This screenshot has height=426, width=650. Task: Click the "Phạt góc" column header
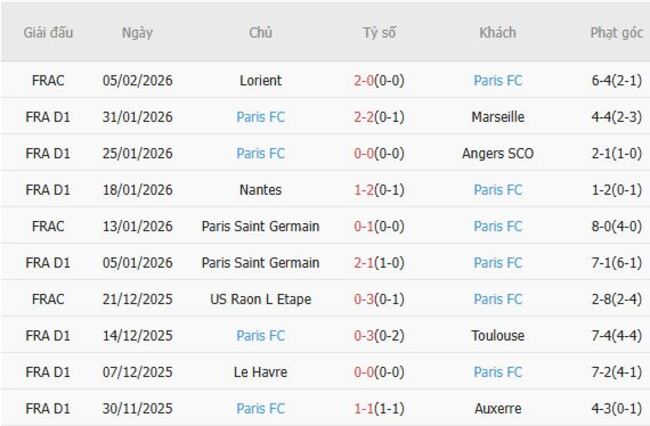point(616,33)
